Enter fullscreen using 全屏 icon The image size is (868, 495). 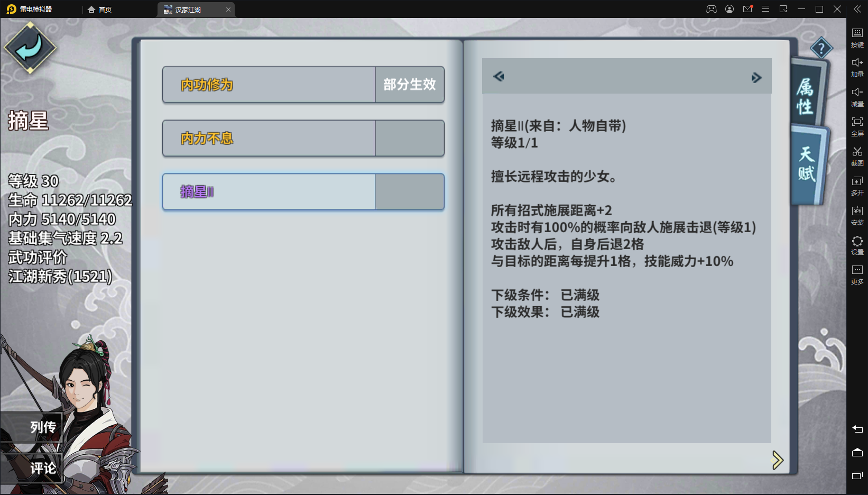point(857,127)
